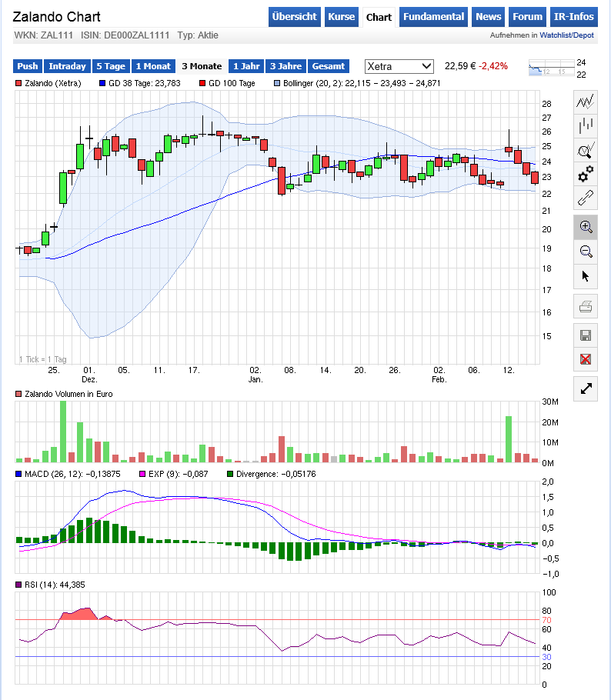Click the EXP (9) magenta swatch
This screenshot has width=611, height=700.
pyautogui.click(x=142, y=474)
